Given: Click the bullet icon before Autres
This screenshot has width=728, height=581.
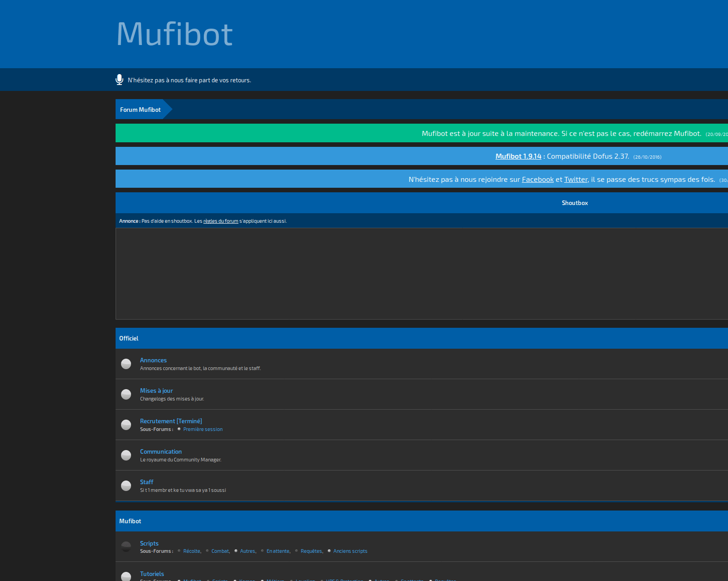Looking at the screenshot, I should pos(236,551).
